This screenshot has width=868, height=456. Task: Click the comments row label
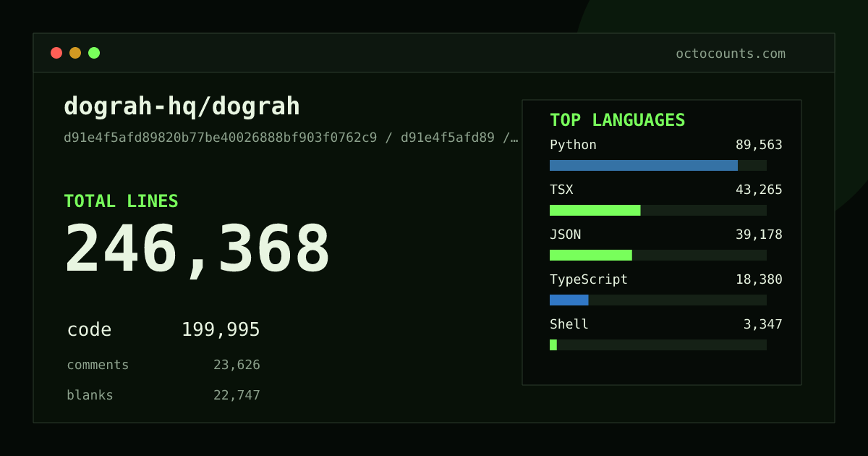pyautogui.click(x=98, y=365)
